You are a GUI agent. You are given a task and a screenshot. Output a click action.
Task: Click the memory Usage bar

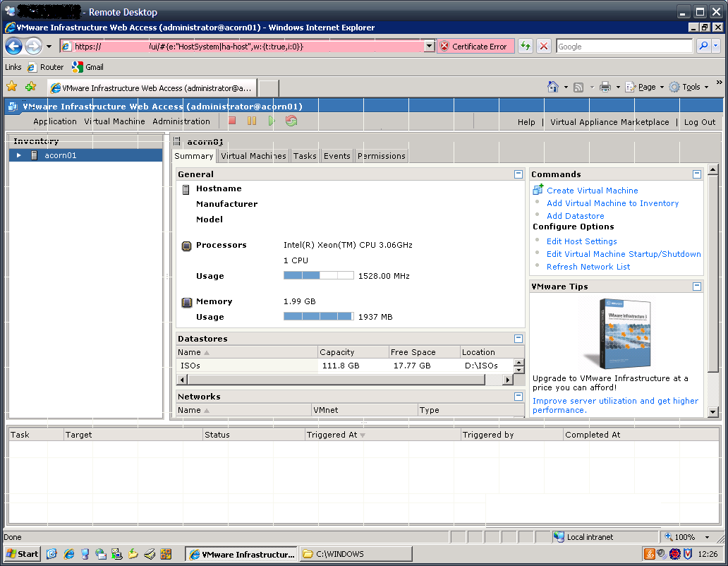click(319, 316)
